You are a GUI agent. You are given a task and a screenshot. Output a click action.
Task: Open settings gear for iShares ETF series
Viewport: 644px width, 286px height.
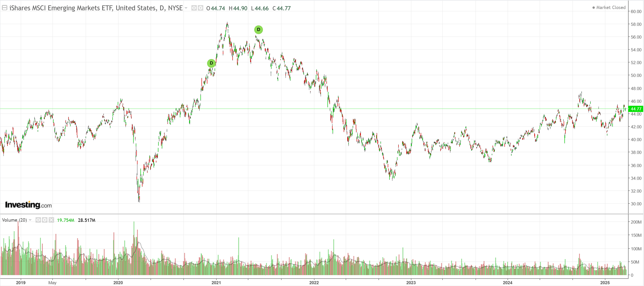tap(200, 8)
